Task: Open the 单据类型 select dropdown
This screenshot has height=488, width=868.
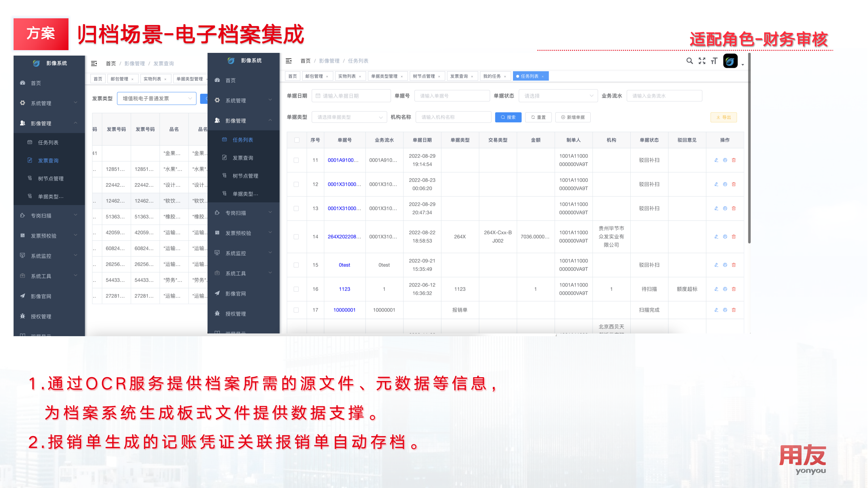Action: click(x=349, y=117)
